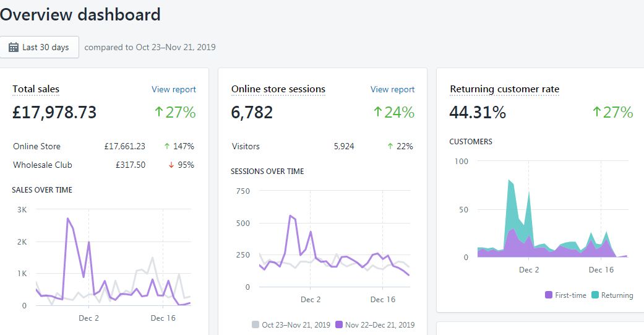Click the 5,924 visitors count
This screenshot has height=335, width=644.
pos(344,146)
